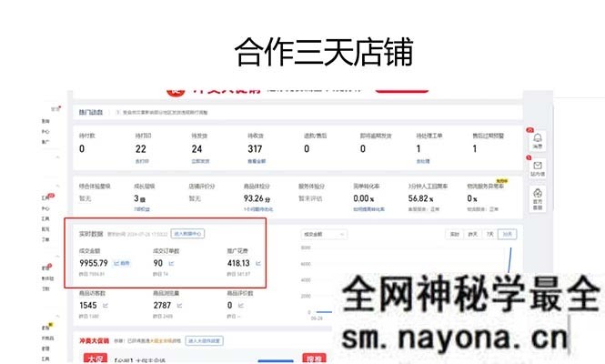Switch chart range to 实时
This screenshot has width=605, height=364.
pyautogui.click(x=455, y=234)
